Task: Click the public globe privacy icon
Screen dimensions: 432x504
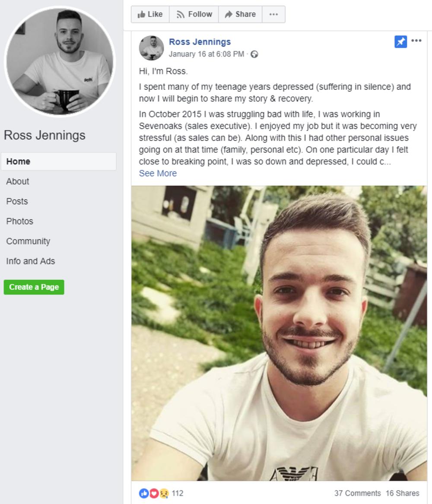Action: point(254,54)
